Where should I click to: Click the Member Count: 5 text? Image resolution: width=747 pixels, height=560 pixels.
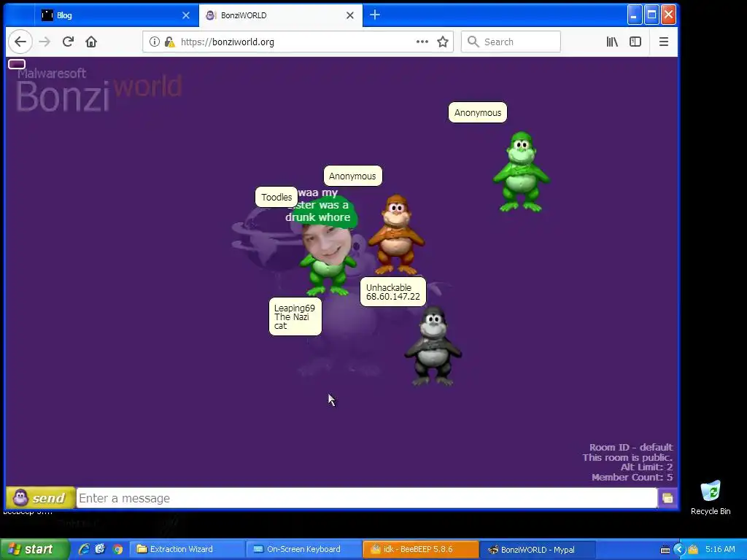tap(632, 477)
